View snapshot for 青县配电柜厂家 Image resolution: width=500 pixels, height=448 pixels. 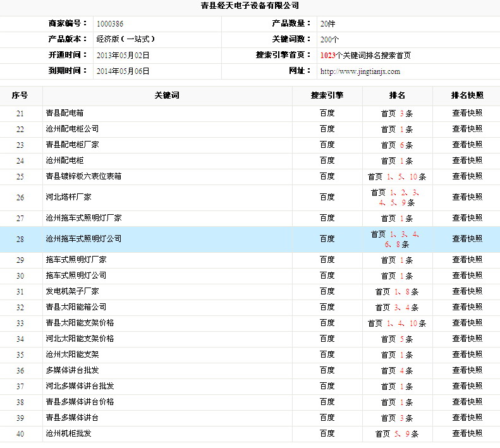(x=467, y=145)
